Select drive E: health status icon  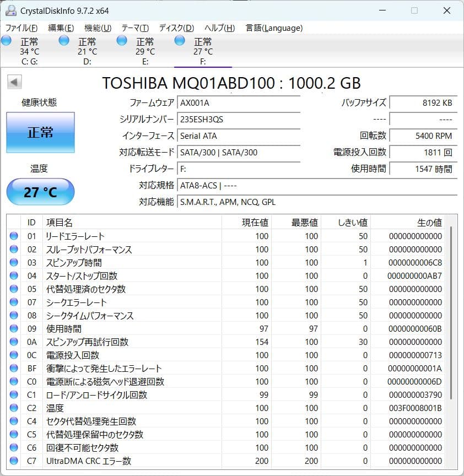pyautogui.click(x=122, y=40)
